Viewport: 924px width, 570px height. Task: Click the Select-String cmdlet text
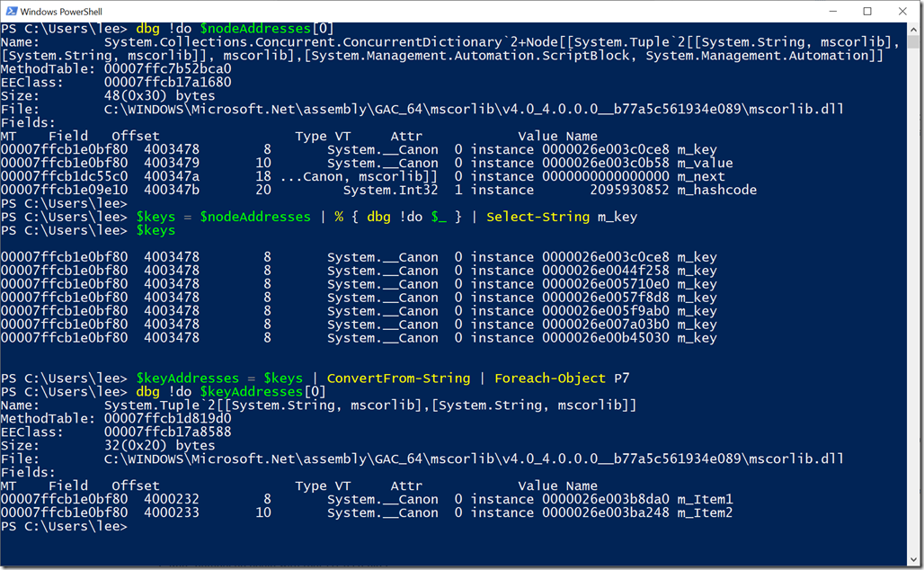[x=538, y=217]
